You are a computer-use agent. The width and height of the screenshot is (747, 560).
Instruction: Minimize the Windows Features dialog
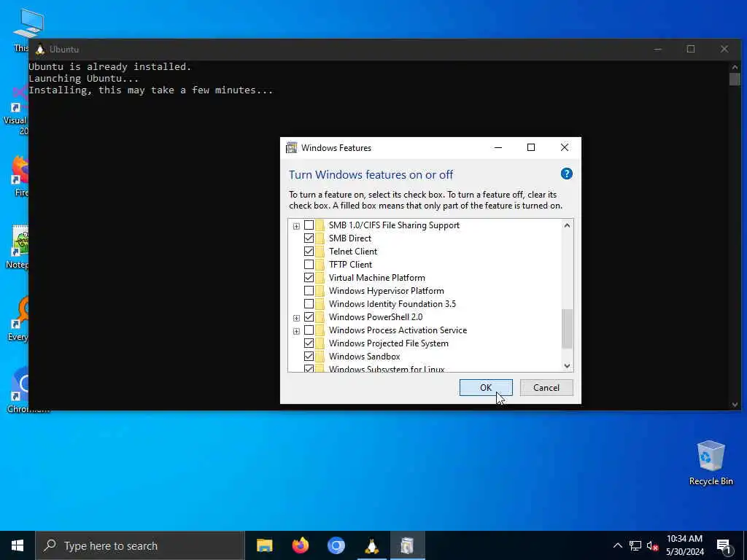(x=498, y=147)
